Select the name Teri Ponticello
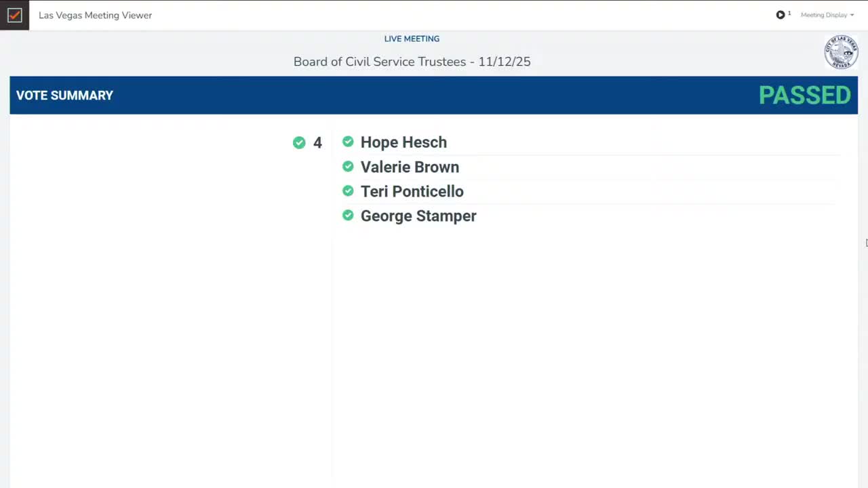The image size is (868, 488). tap(412, 191)
